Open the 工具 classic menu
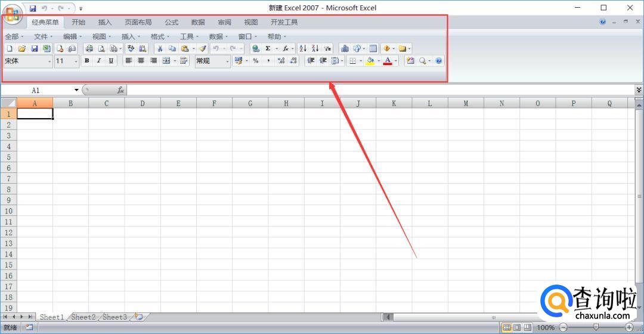This screenshot has height=334, width=644. pyautogui.click(x=189, y=36)
